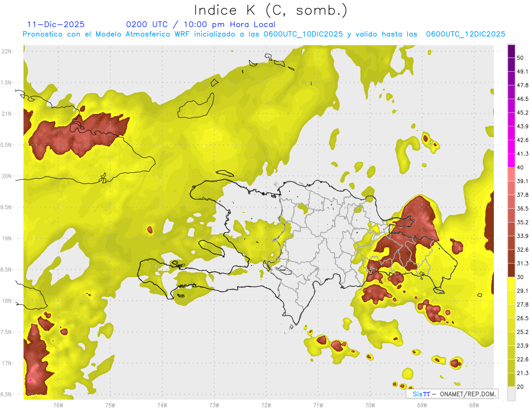Click the colorbar label '32.6'

coord(523,250)
